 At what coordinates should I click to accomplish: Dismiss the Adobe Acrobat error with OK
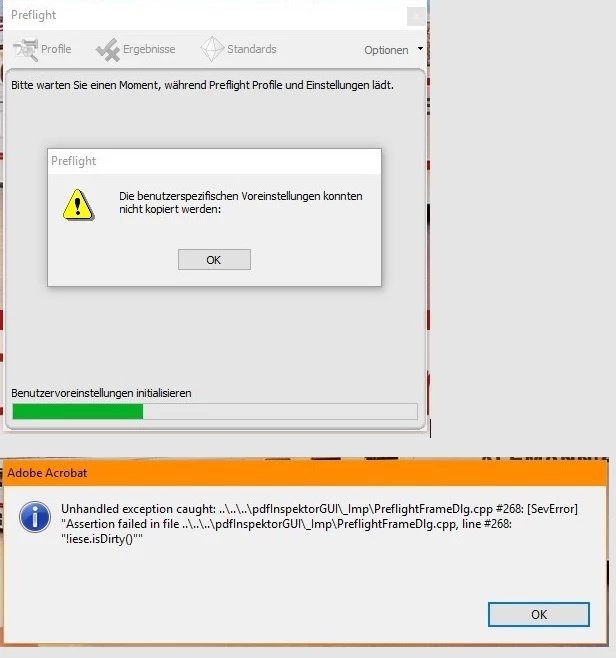(539, 614)
